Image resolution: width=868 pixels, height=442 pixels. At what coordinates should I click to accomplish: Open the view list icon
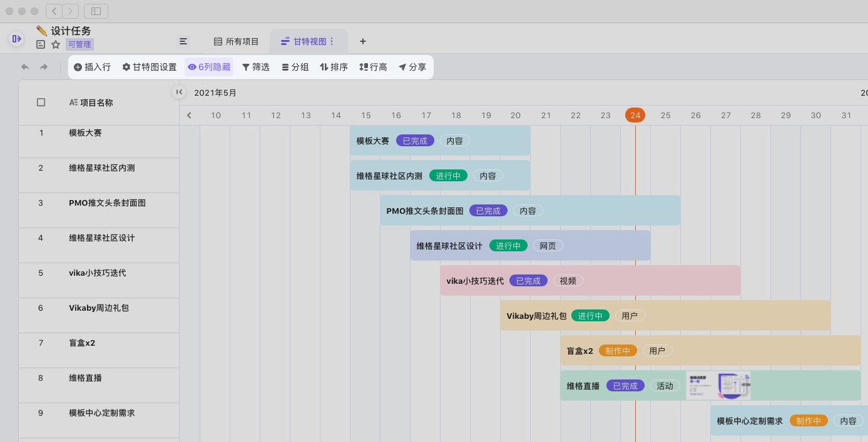(x=183, y=41)
